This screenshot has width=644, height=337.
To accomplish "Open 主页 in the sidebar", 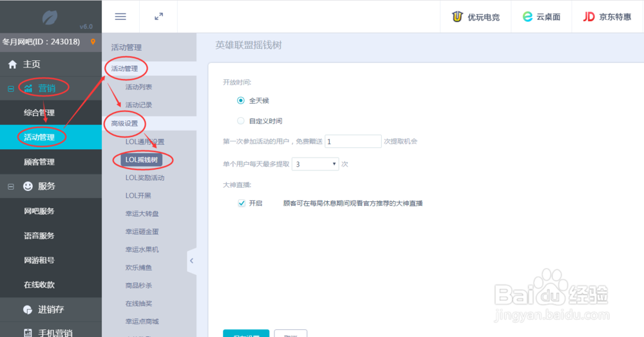I will point(32,64).
